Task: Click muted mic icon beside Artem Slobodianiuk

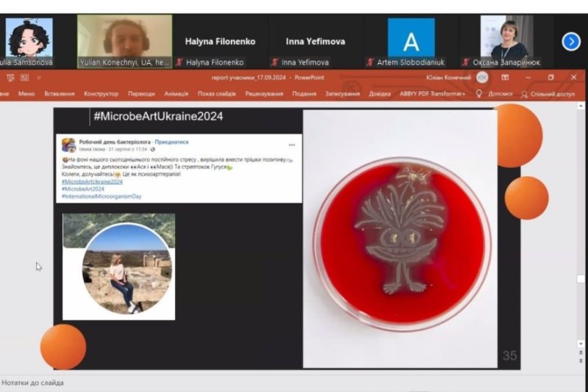Action: 370,62
